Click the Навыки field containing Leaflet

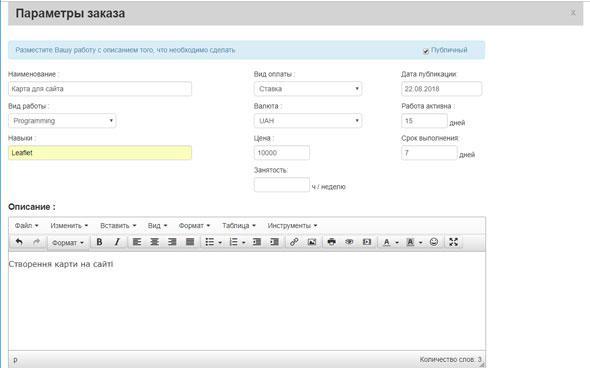[x=100, y=153]
